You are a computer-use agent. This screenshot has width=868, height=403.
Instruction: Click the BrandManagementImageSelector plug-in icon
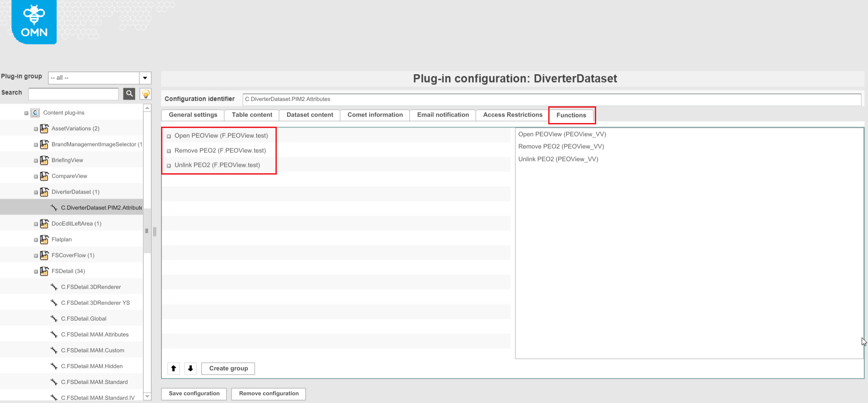[44, 144]
